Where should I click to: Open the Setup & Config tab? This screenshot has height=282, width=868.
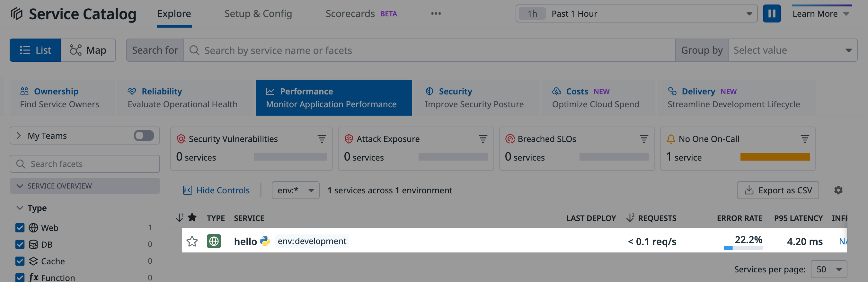pos(258,14)
